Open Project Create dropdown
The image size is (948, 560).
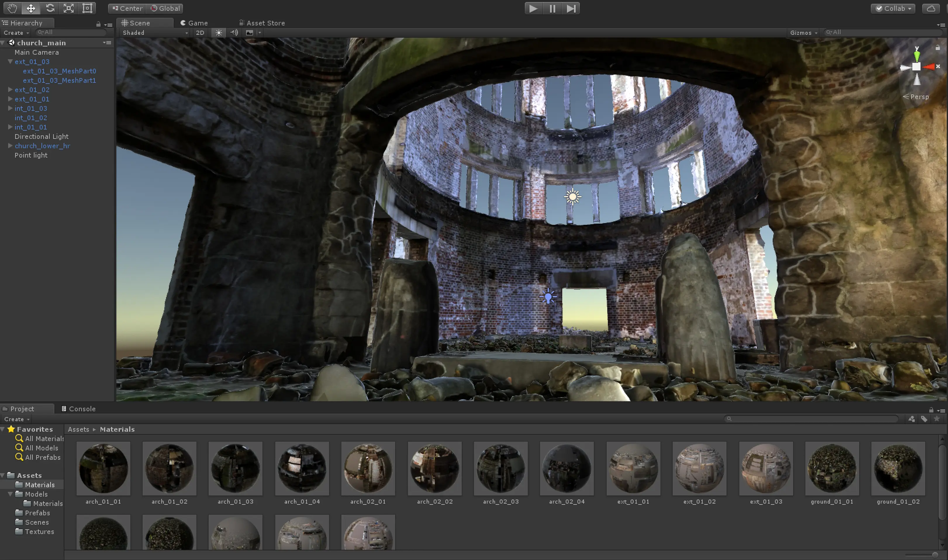[17, 419]
